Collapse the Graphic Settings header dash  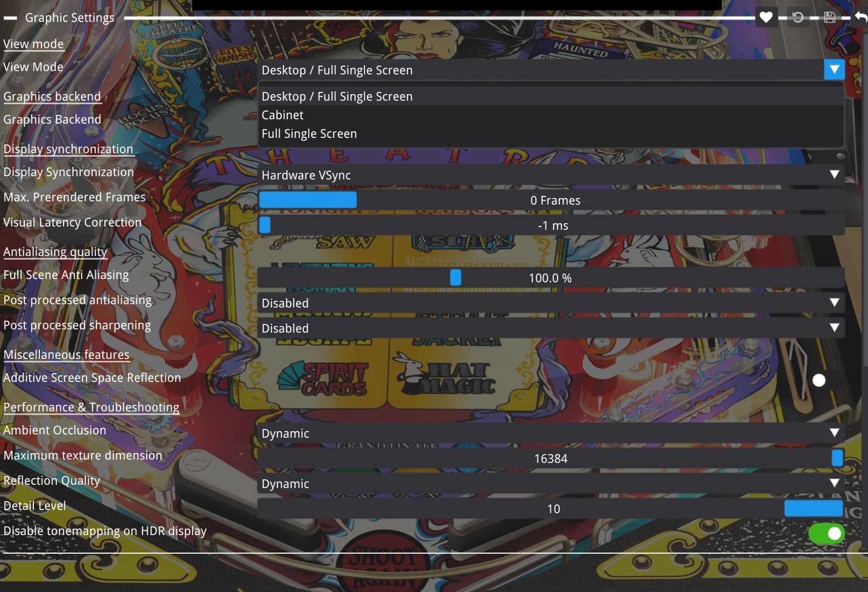tap(10, 18)
